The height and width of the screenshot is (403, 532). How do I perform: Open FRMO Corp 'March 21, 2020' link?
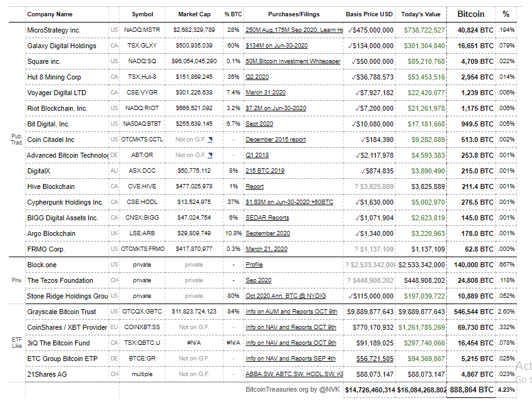point(267,249)
